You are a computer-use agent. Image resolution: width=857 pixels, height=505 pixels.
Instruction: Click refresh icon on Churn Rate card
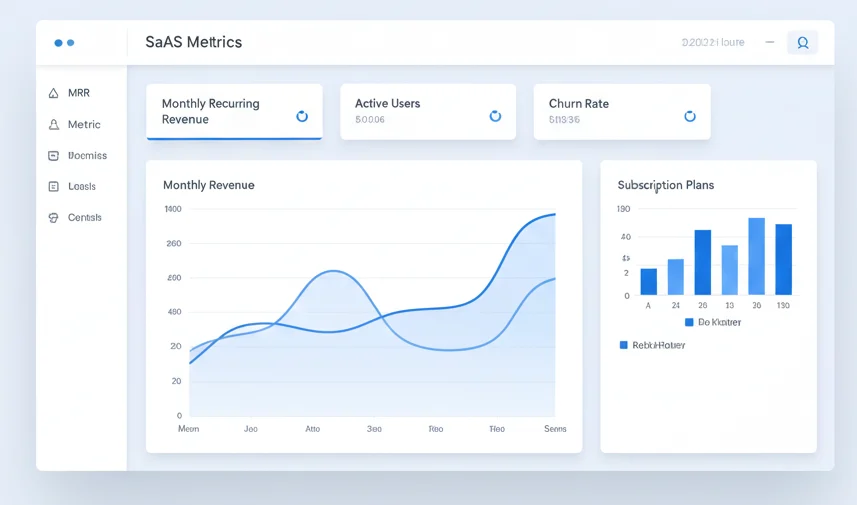pyautogui.click(x=689, y=116)
